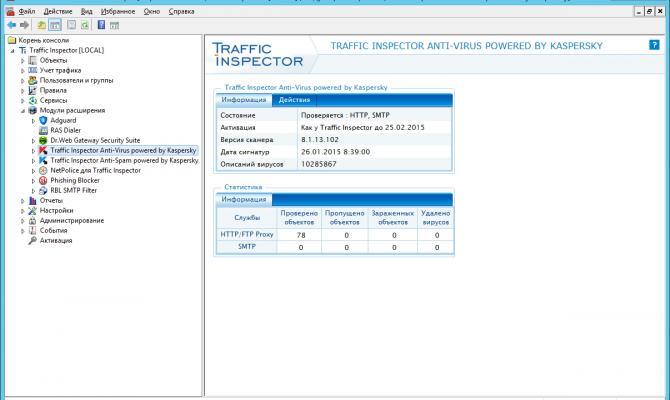Click the Настройки tools icon
The width and height of the screenshot is (670, 400).
pyautogui.click(x=32, y=211)
